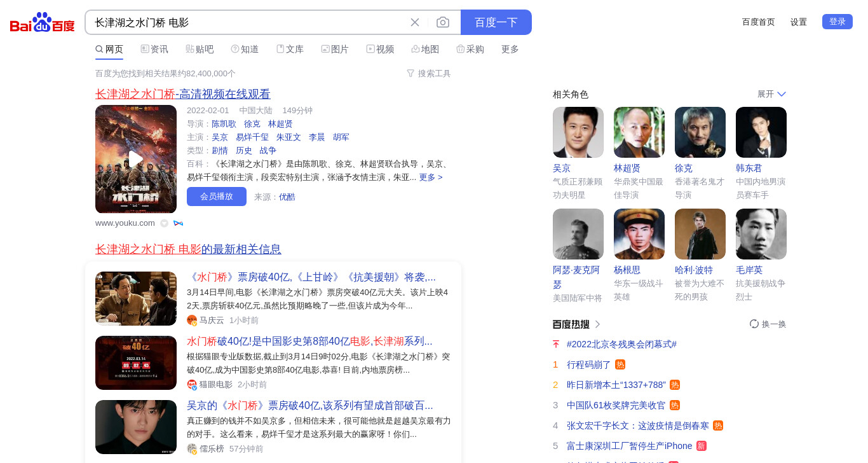
Task: Open hot search 行程码崩了
Action: (x=589, y=364)
